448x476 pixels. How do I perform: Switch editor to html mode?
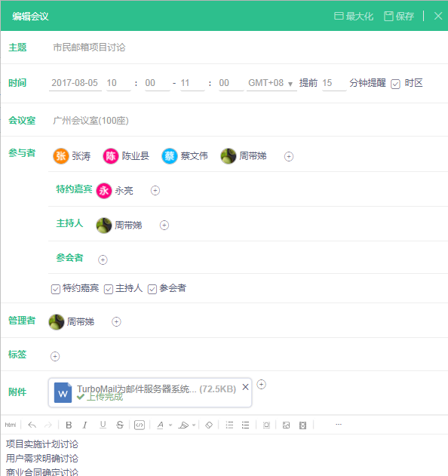click(11, 425)
